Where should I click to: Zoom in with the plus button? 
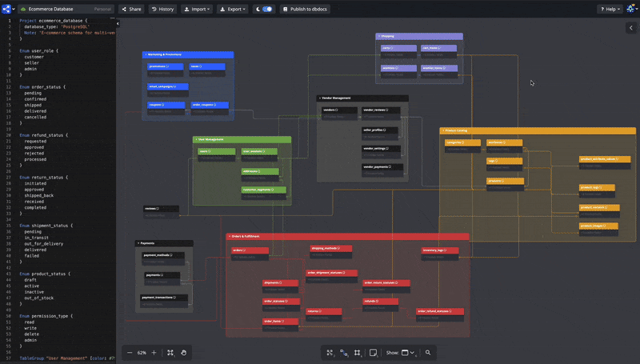pyautogui.click(x=154, y=352)
